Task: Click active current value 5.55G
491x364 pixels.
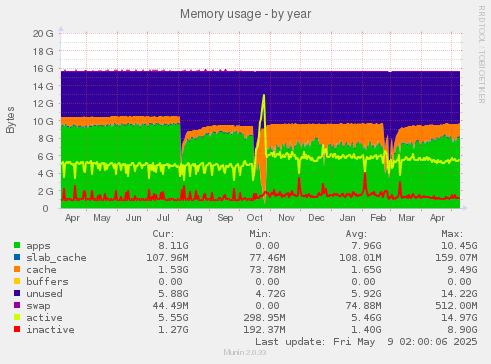Action: [173, 318]
